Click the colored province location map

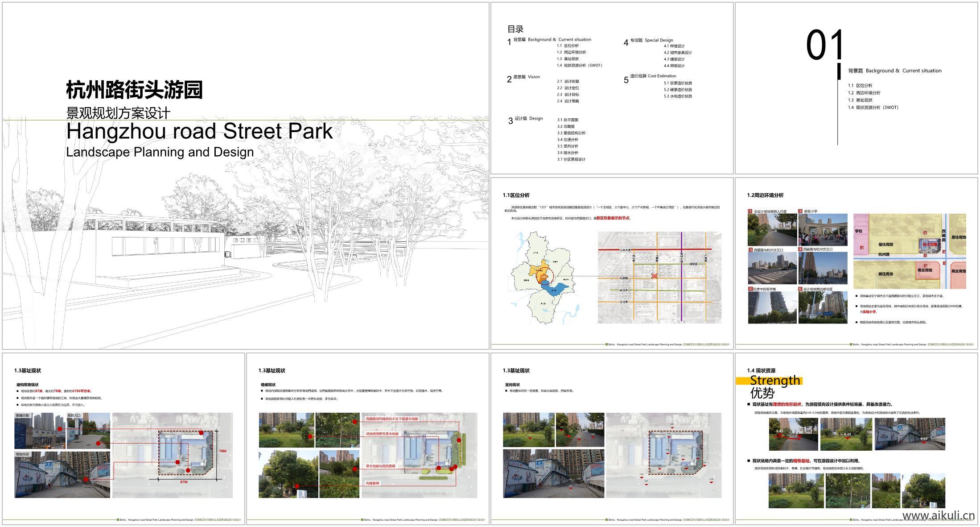(x=541, y=277)
